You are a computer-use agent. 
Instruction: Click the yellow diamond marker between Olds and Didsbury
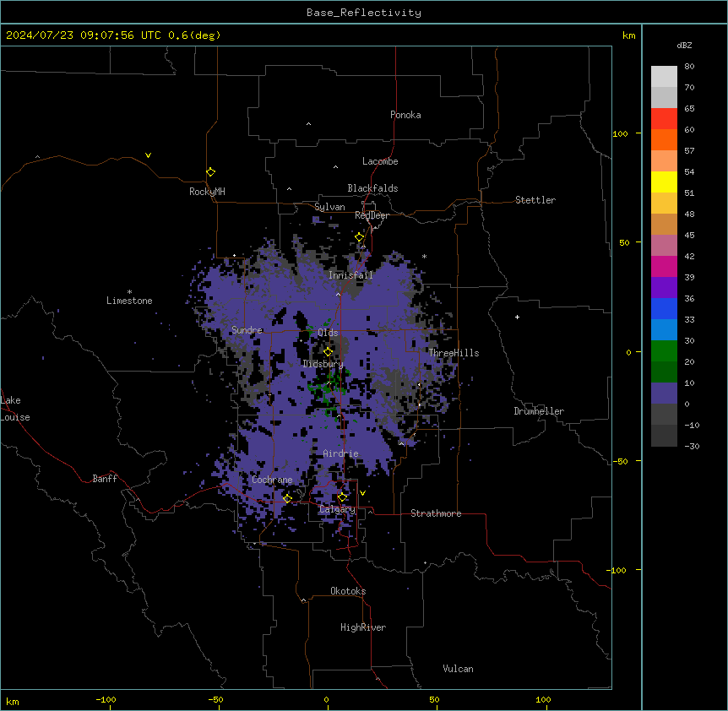click(328, 352)
